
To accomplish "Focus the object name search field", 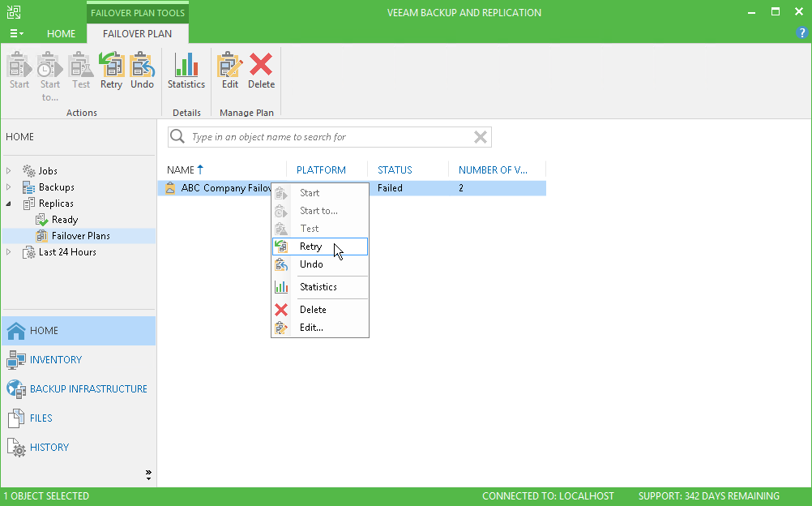I will (x=329, y=137).
